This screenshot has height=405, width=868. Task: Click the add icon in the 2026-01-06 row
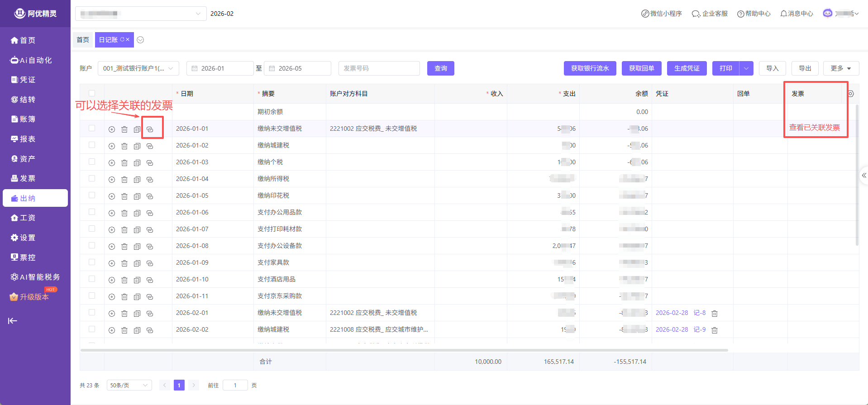coord(112,213)
